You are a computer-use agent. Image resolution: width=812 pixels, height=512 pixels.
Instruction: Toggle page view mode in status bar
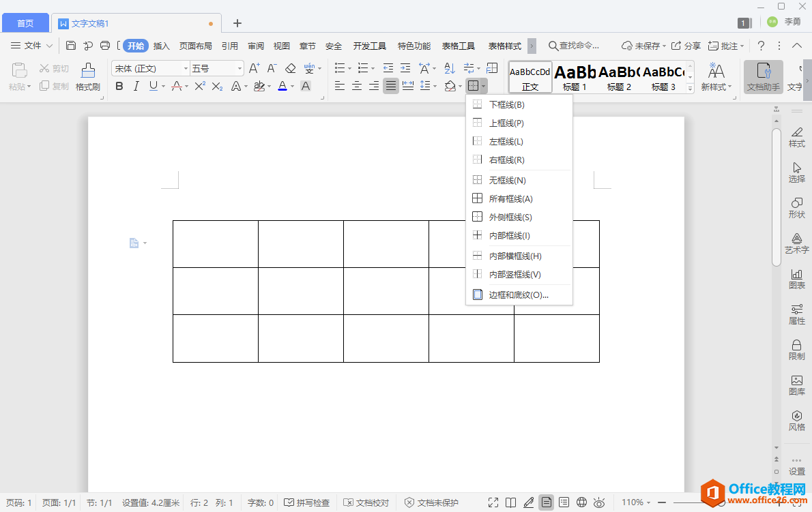pyautogui.click(x=547, y=502)
